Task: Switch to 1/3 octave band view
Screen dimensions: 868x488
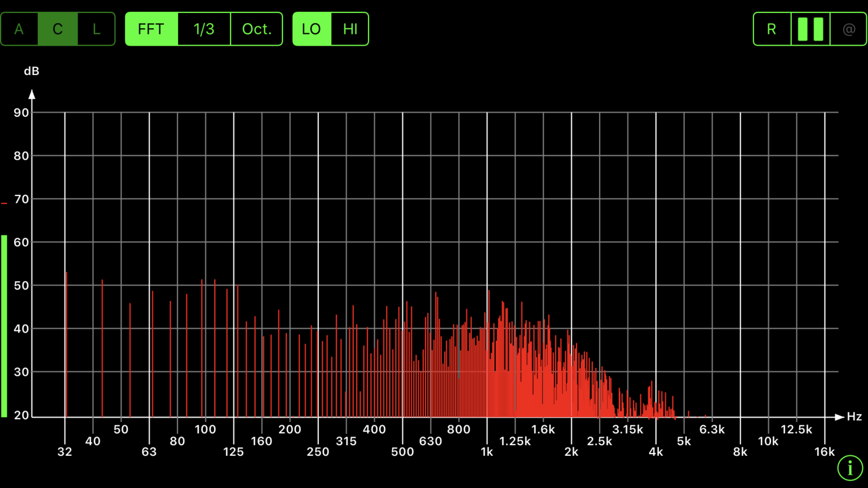Action: [x=203, y=28]
